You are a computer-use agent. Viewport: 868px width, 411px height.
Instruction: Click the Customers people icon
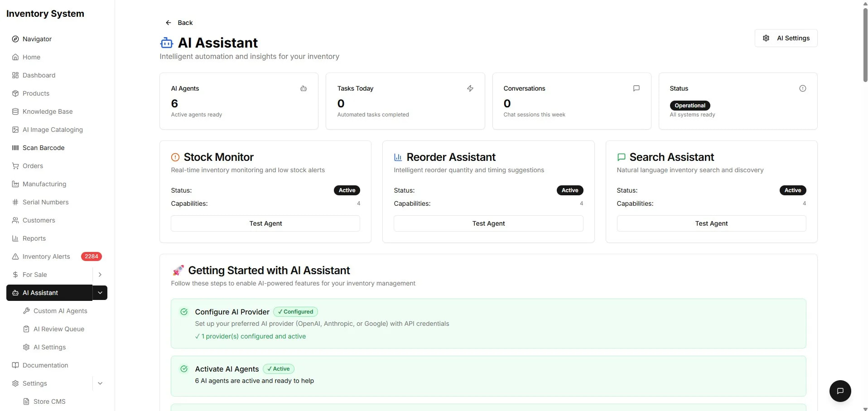[15, 220]
